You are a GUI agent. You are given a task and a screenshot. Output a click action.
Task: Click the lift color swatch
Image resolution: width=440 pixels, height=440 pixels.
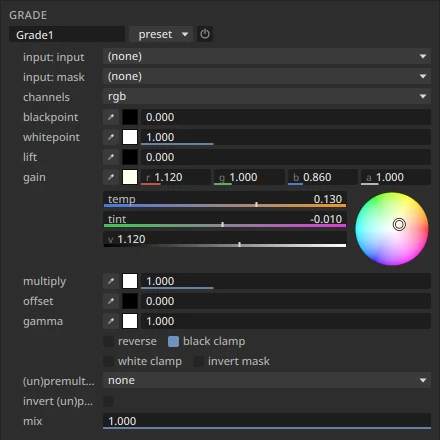[130, 157]
